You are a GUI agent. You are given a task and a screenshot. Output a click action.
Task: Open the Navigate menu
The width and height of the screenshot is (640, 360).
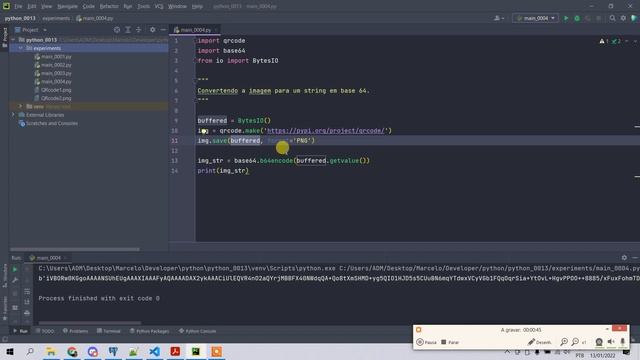pos(67,7)
